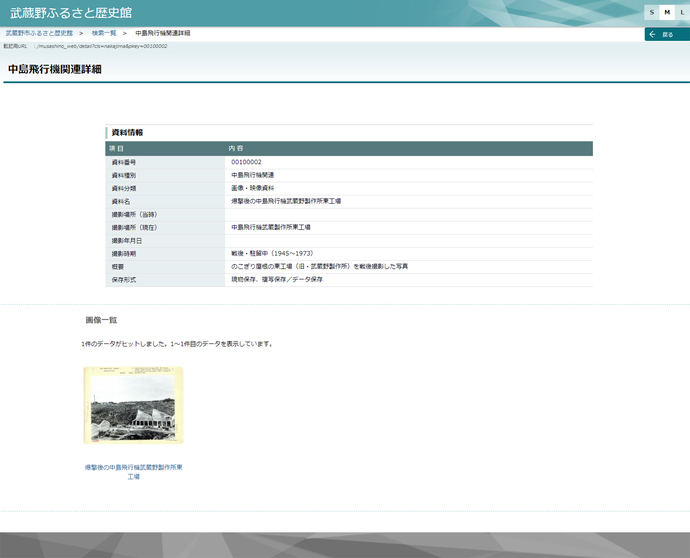Viewport: 690px width, 558px height.
Task: Click the 内容 table column header
Action: 236,148
